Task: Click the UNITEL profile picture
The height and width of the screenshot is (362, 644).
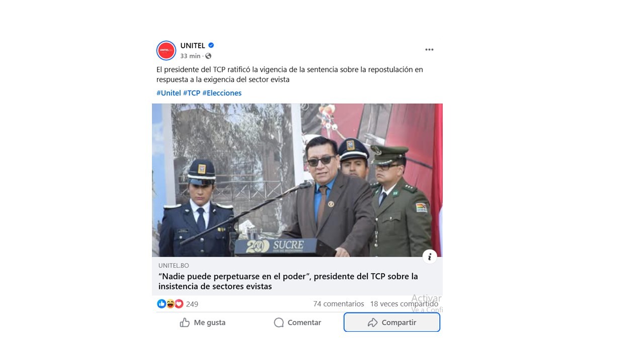Action: tap(166, 50)
